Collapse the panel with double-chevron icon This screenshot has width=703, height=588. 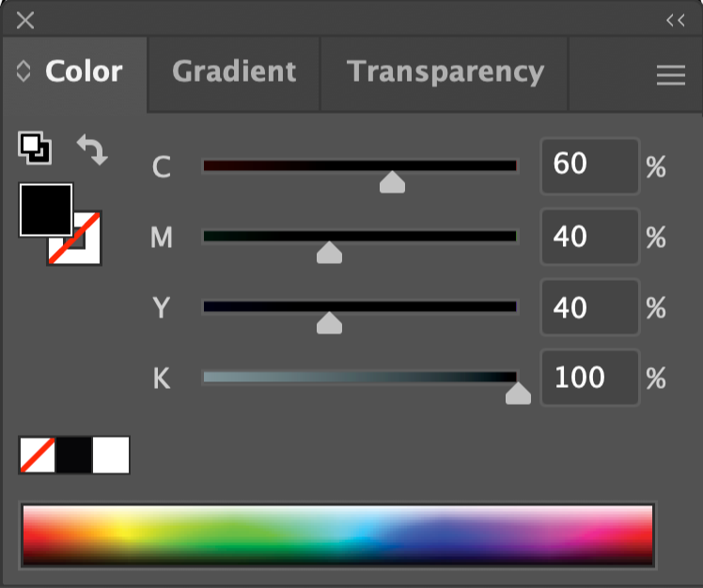[x=675, y=21]
